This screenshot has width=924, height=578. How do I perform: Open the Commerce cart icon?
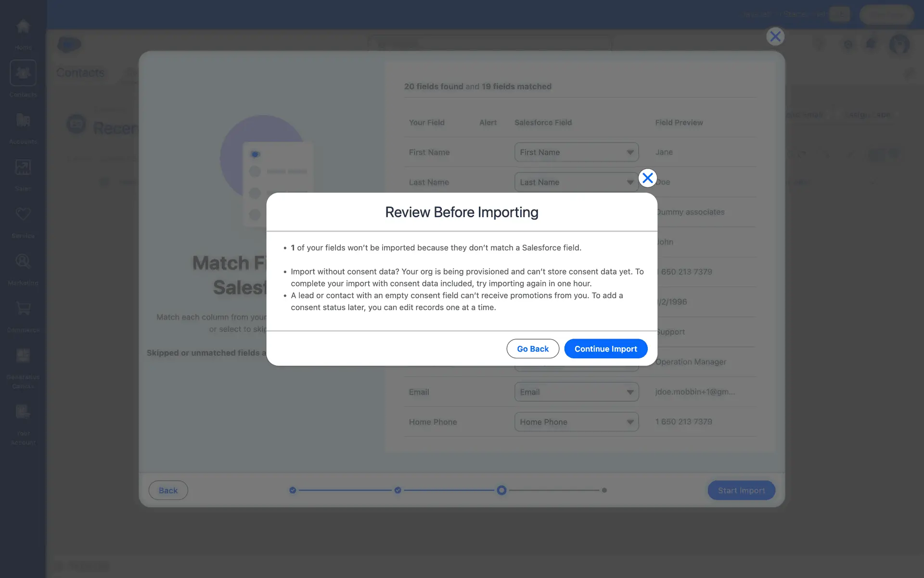(23, 308)
